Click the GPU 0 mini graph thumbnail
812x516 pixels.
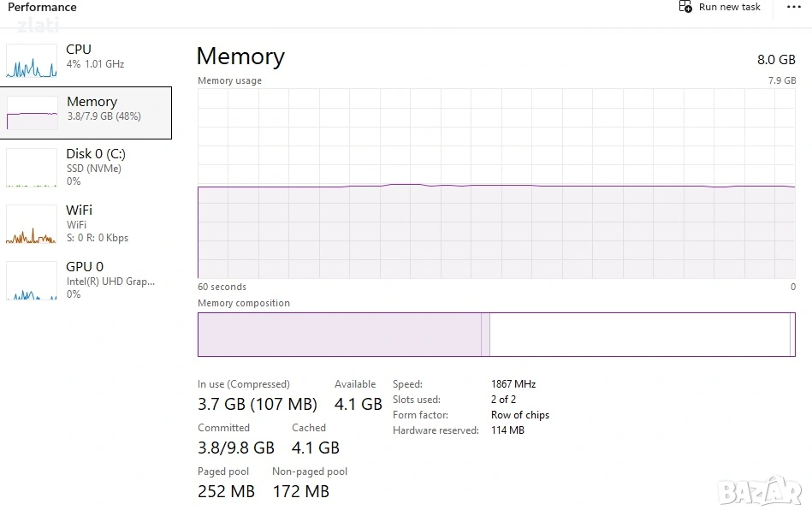point(32,282)
